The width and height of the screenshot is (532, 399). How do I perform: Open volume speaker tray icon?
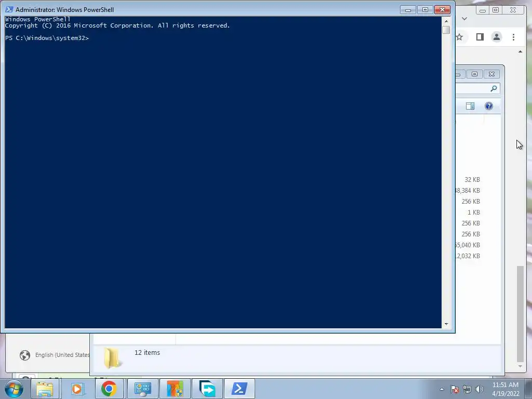(x=480, y=389)
